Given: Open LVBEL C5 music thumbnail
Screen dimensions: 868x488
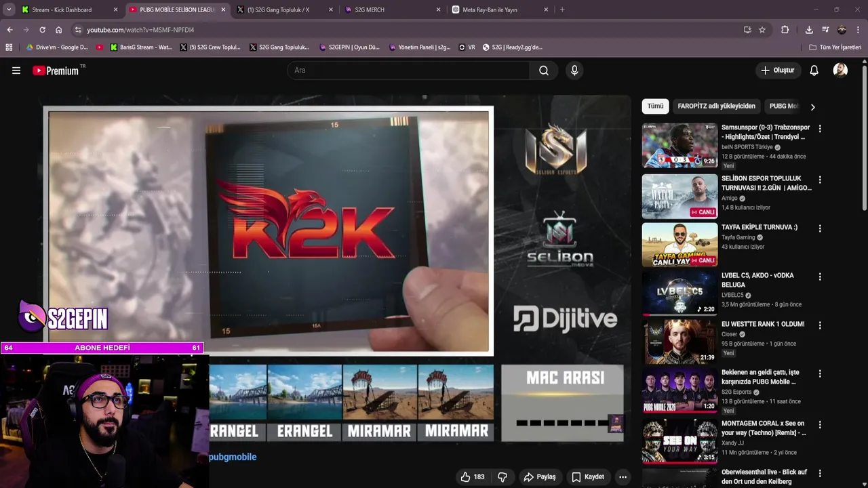Looking at the screenshot, I should [679, 293].
